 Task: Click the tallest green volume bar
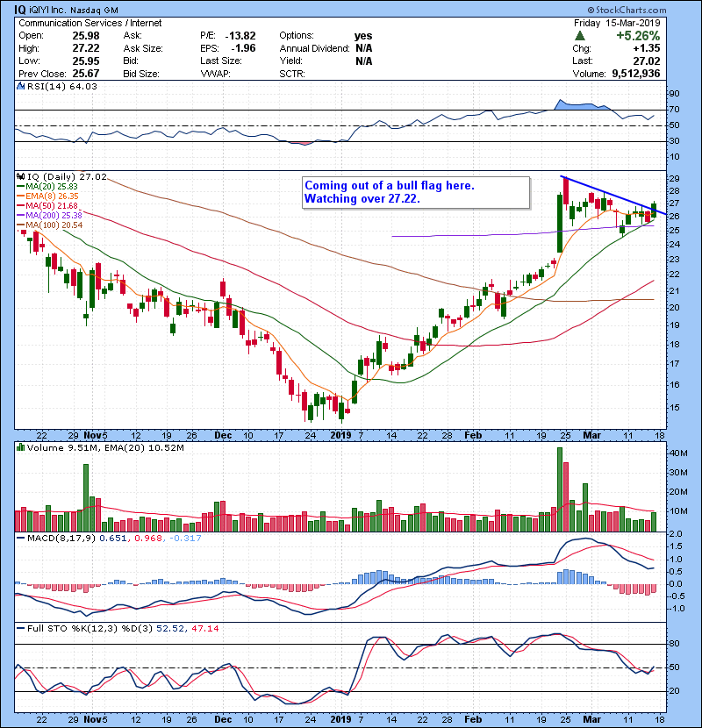[x=560, y=489]
